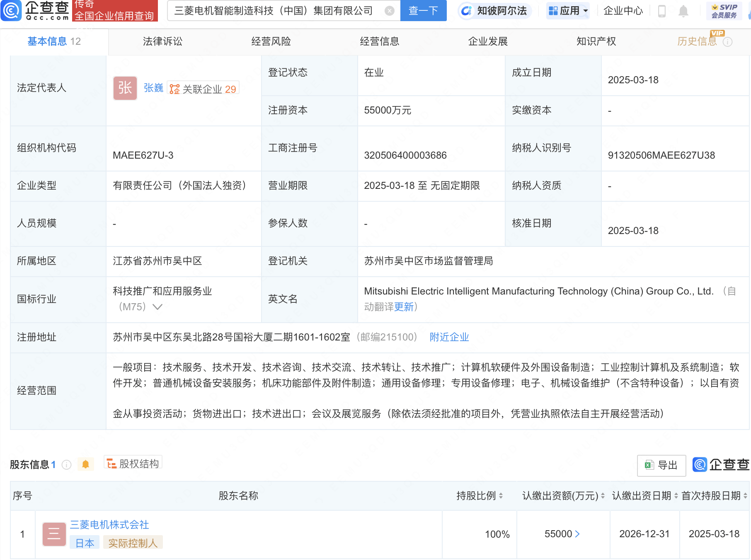
Task: Select the 在业 registration status value
Action: pyautogui.click(x=374, y=72)
